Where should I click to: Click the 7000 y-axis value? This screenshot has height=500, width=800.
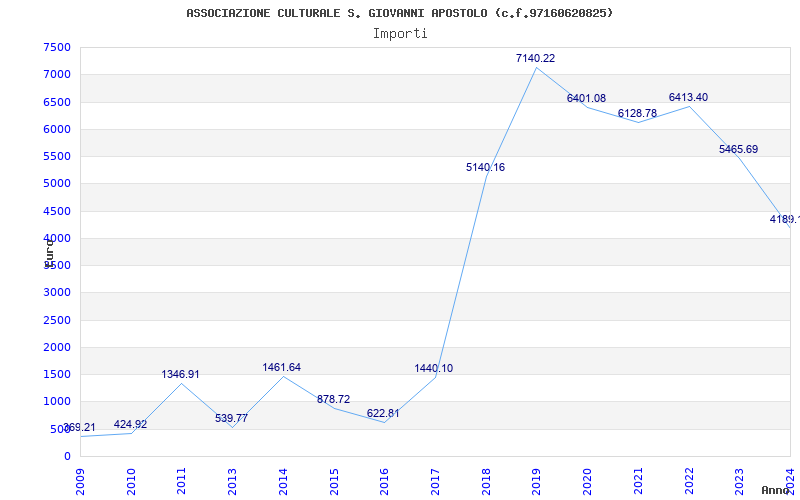point(57,74)
